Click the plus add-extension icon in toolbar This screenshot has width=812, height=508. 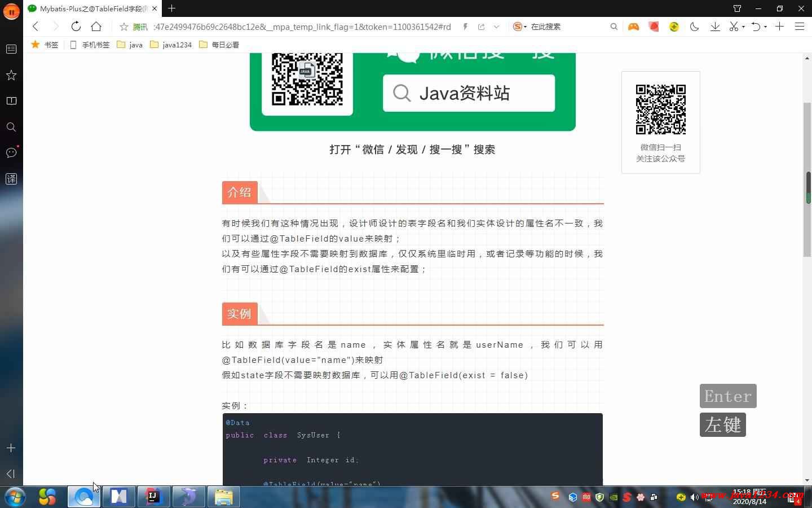(779, 27)
